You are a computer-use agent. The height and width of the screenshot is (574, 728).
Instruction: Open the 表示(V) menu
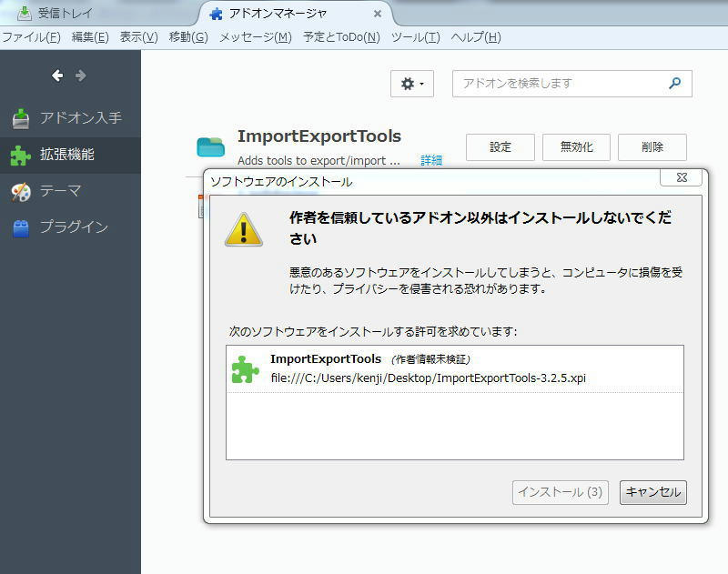click(x=139, y=37)
